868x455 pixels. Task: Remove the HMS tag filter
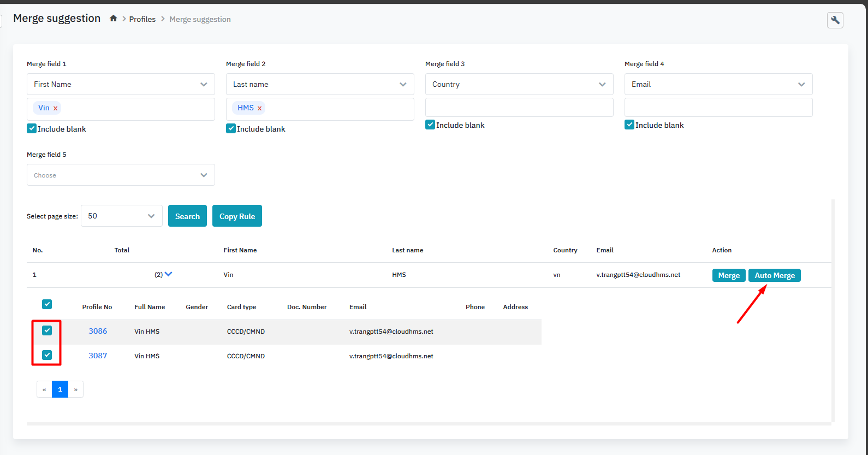coord(259,108)
